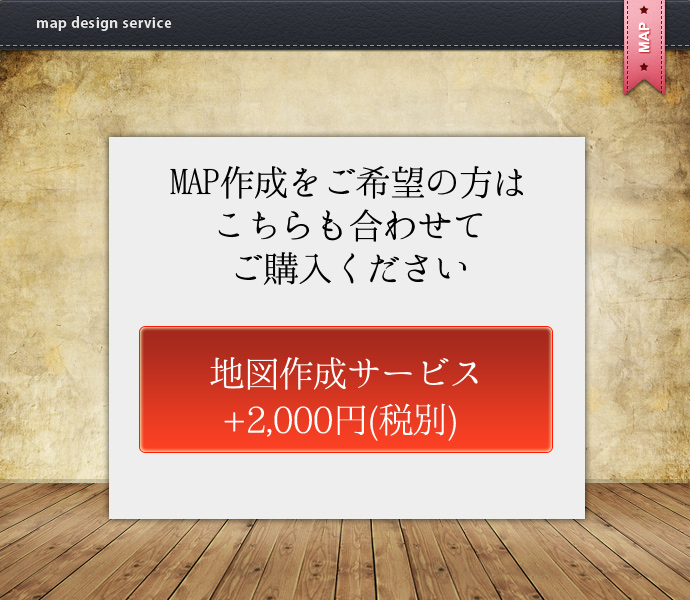Click the "ご購入ください" text line
The width and height of the screenshot is (690, 600).
click(x=346, y=268)
